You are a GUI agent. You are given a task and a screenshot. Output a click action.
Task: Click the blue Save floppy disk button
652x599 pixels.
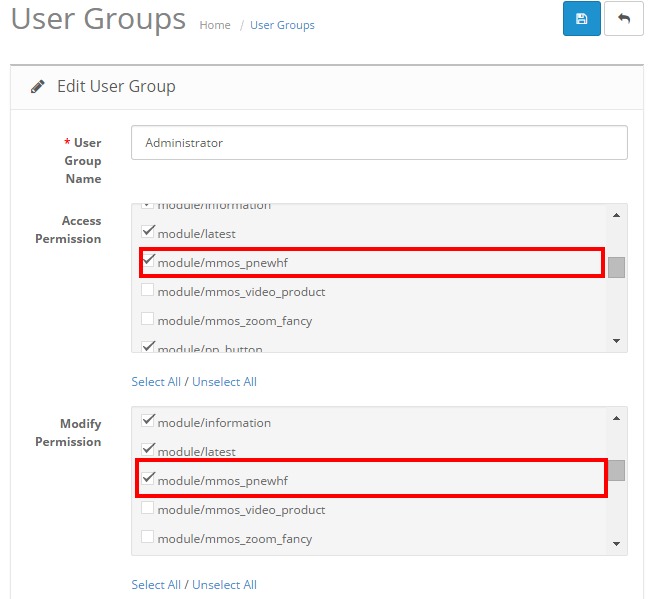point(581,19)
